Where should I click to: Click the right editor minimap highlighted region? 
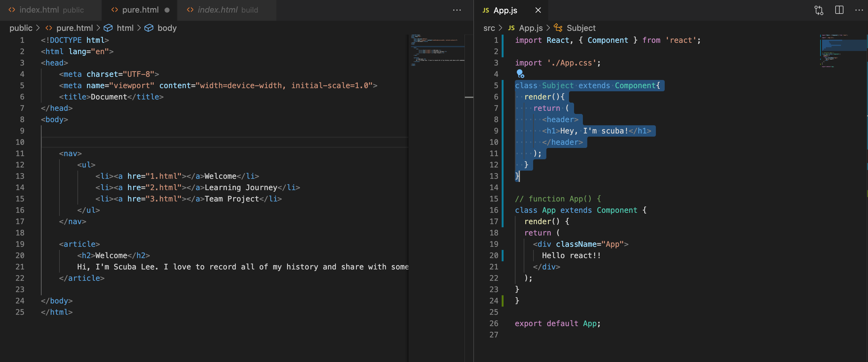(843, 45)
